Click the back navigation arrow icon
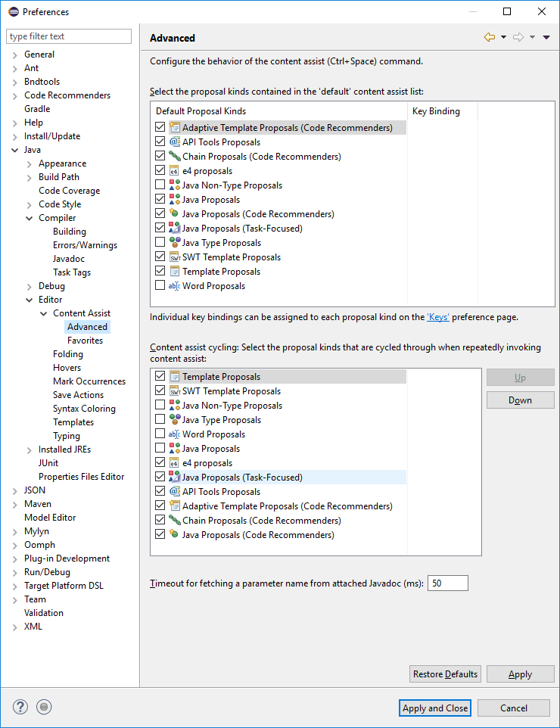The width and height of the screenshot is (560, 728). (489, 37)
